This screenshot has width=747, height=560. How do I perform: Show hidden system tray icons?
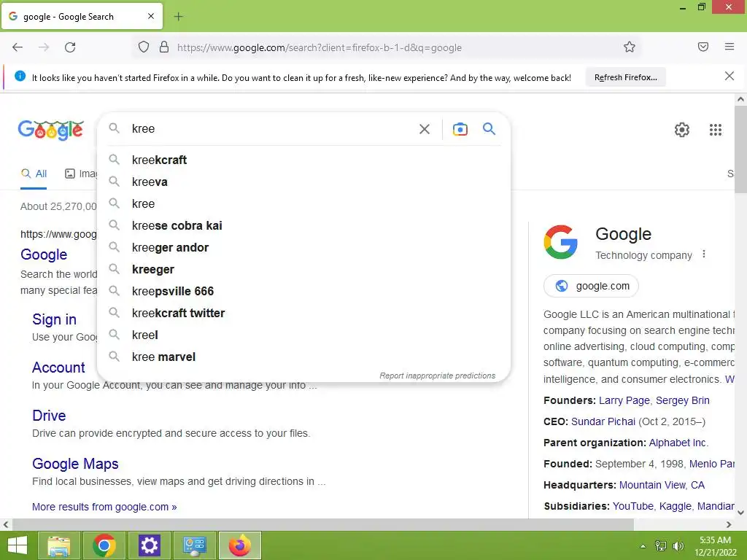pyautogui.click(x=643, y=546)
